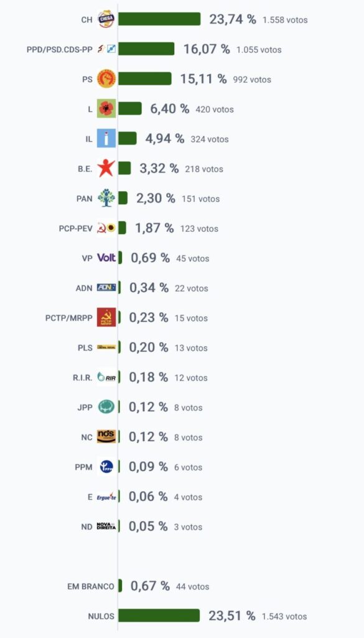The height and width of the screenshot is (638, 364).
Task: Click the PS fist logo
Action: (106, 79)
